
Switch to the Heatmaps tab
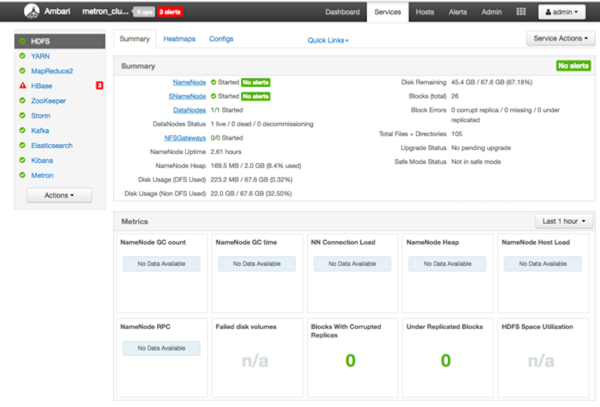(x=180, y=38)
